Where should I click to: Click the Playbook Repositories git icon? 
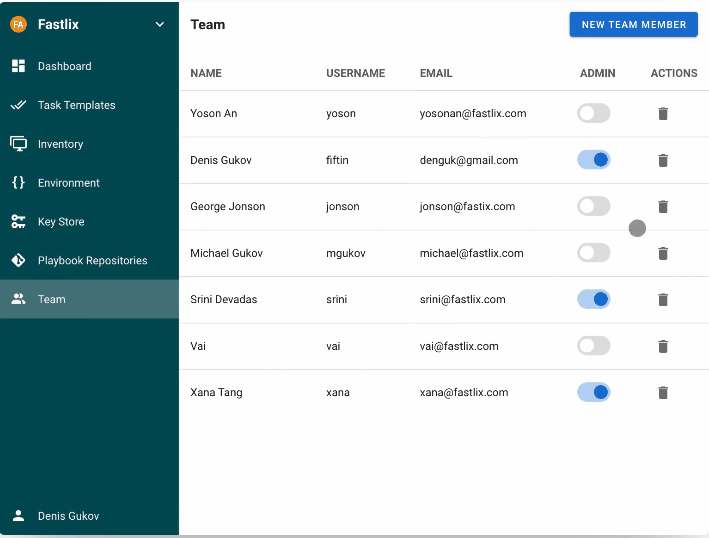(19, 260)
